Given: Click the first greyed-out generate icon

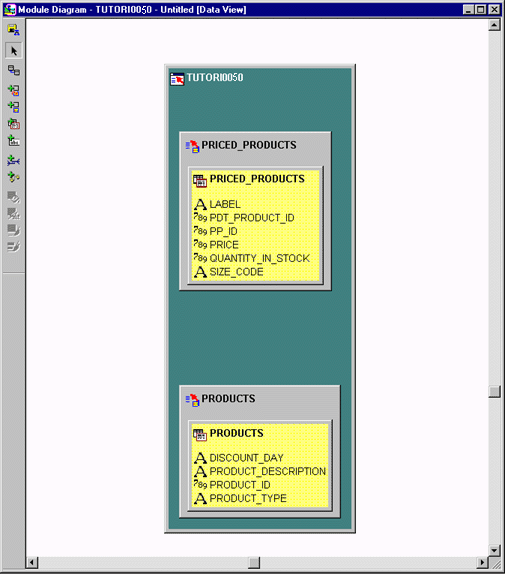Looking at the screenshot, I should 14,197.
